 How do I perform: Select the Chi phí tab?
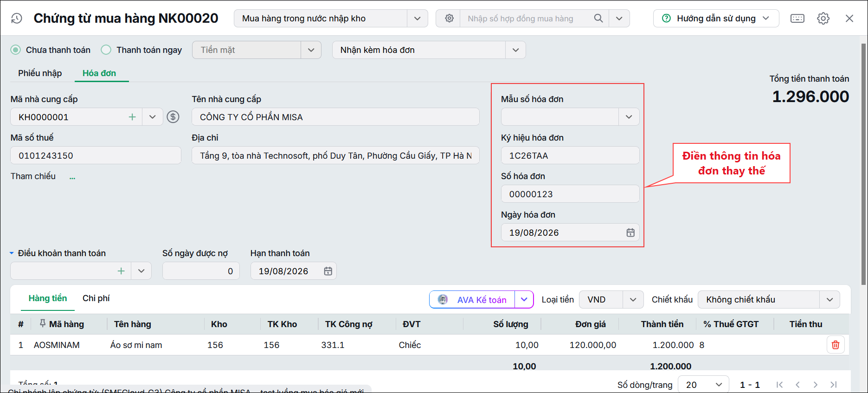pos(96,298)
